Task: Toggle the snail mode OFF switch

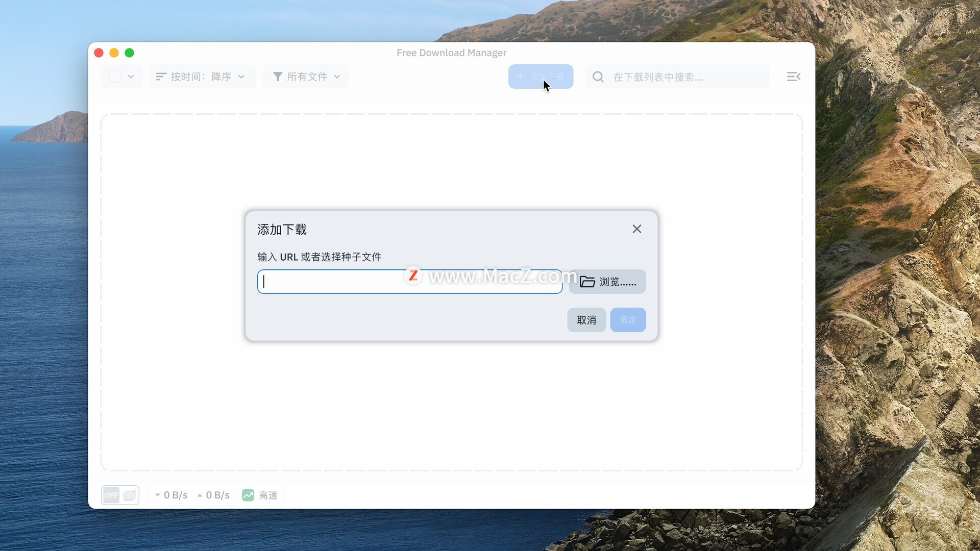Action: click(x=111, y=495)
